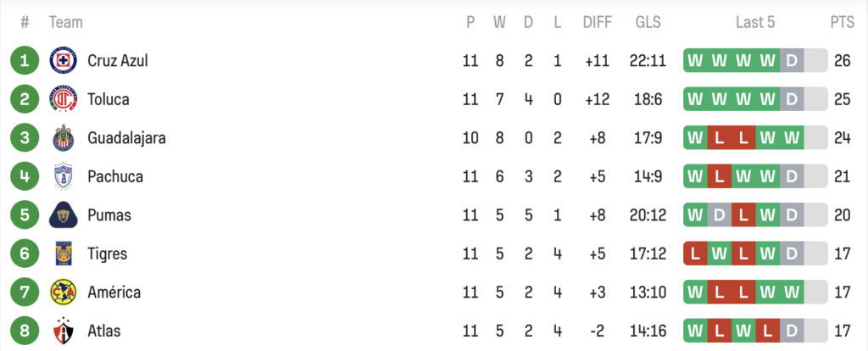The image size is (868, 351).
Task: Sort standings by the DIFF header
Action: point(597,23)
